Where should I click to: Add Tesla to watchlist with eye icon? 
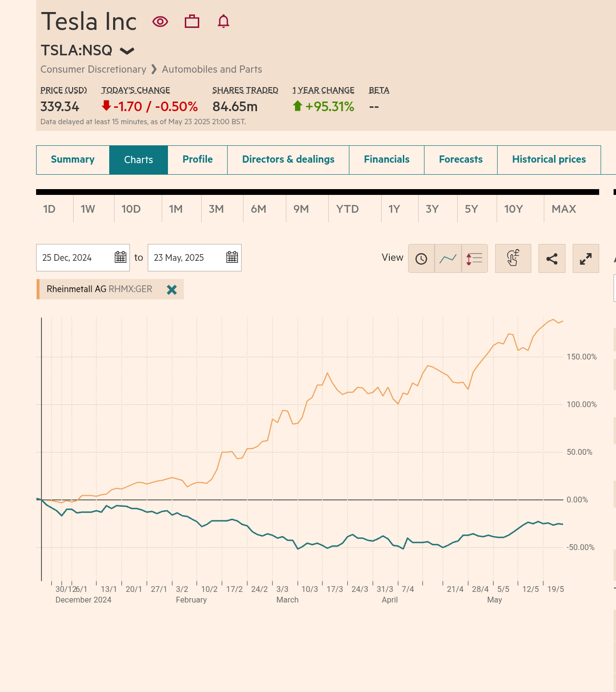click(160, 21)
